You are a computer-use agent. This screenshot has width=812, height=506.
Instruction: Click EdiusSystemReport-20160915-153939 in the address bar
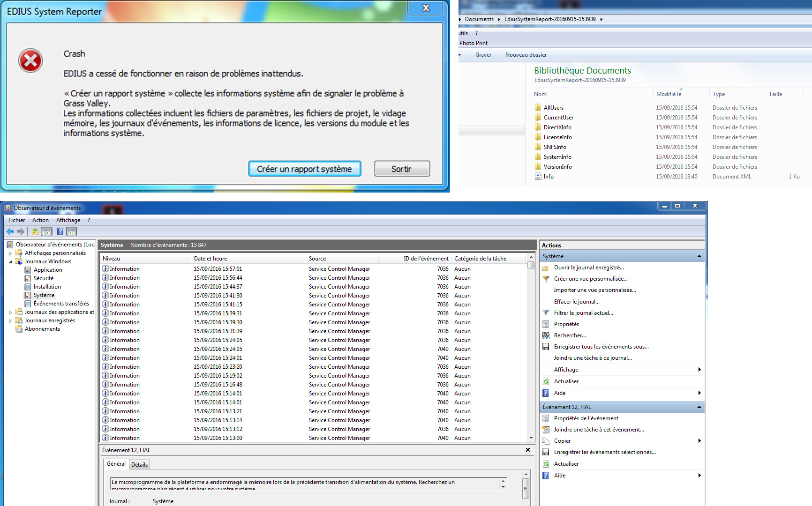550,19
